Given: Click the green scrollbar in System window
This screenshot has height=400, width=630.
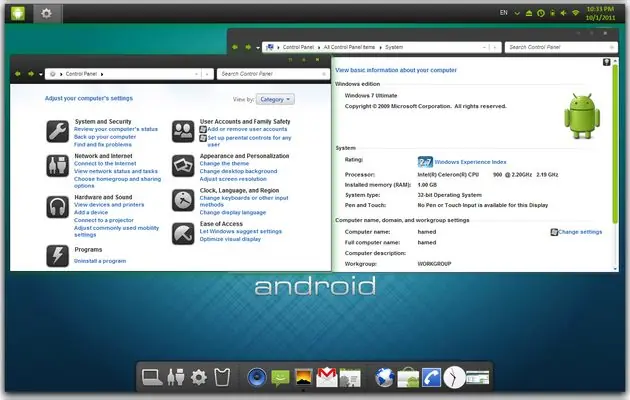Looking at the screenshot, I should (615, 143).
